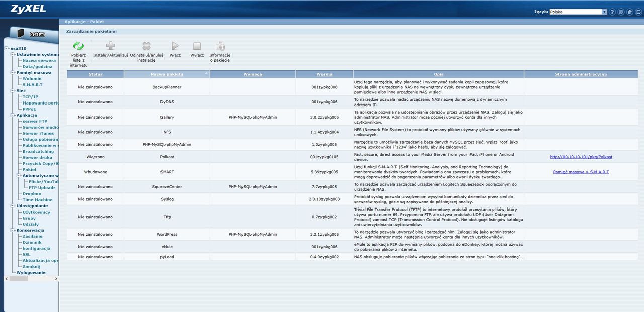Click the logout icon in header

click(638, 12)
